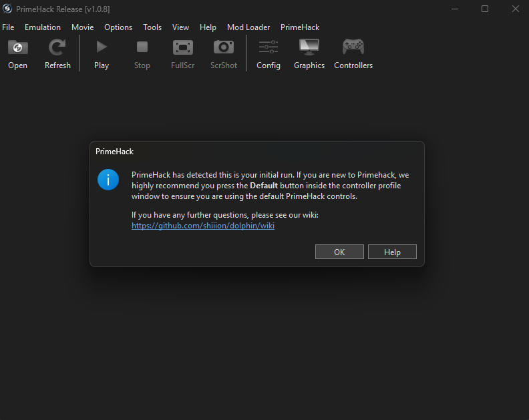Open the PrimeHack menu
This screenshot has width=529, height=420.
click(300, 27)
